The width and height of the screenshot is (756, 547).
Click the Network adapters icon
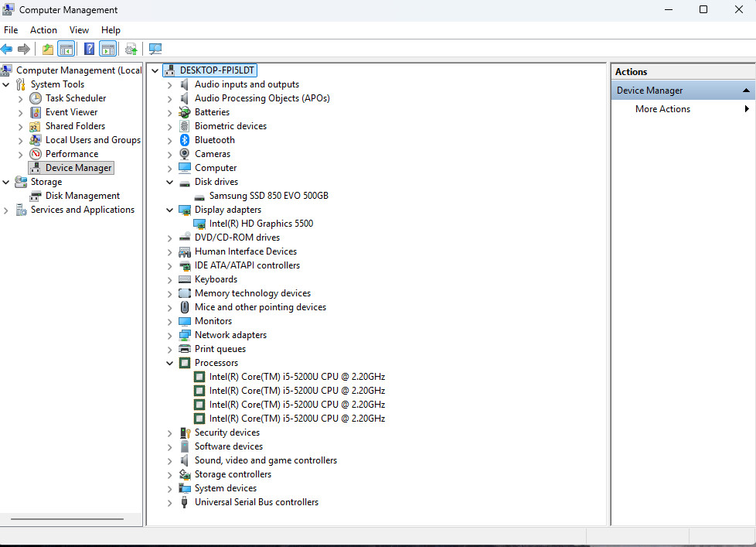(185, 335)
